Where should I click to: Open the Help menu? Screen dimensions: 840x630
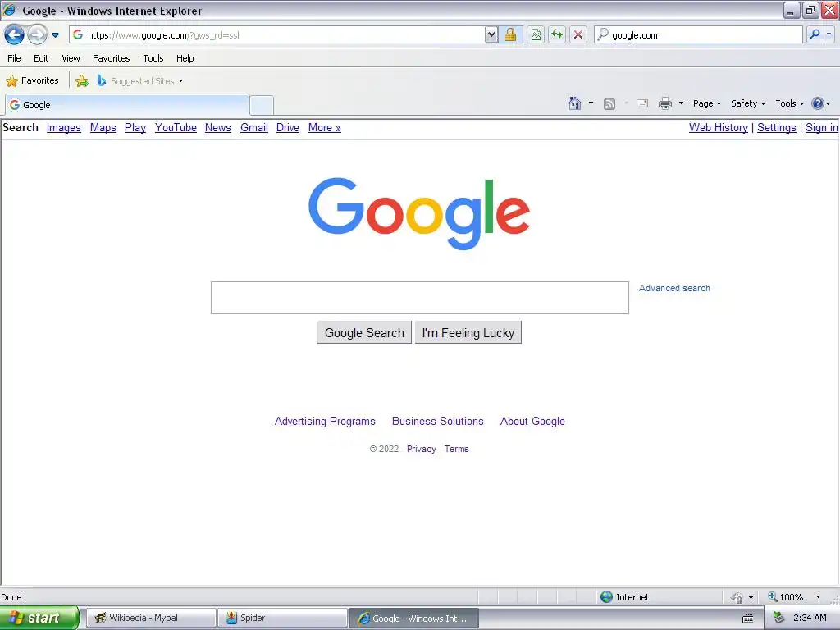(185, 58)
